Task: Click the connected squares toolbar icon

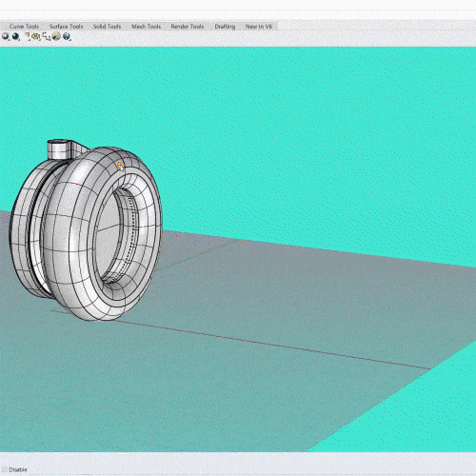Action: [47, 37]
